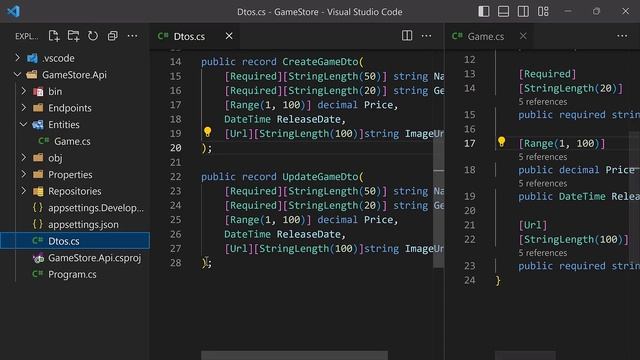This screenshot has height=360, width=640.
Task: Refresh the Explorer file tree
Action: coord(93,36)
